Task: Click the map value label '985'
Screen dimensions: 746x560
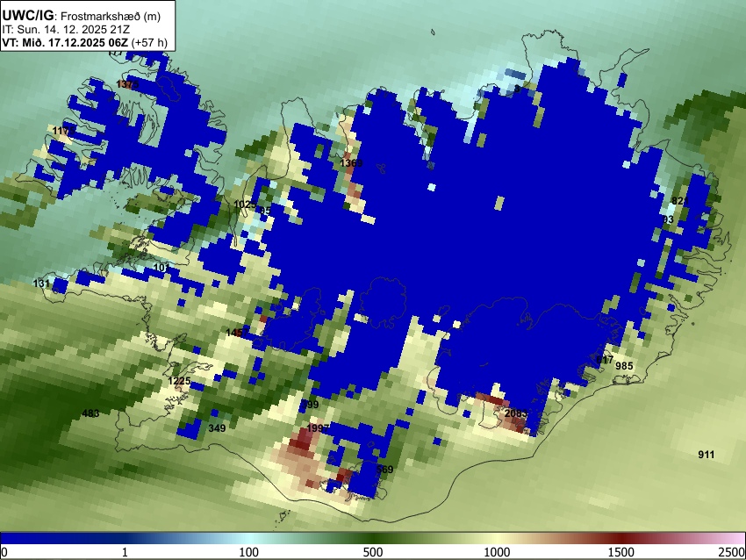Action: pos(624,366)
